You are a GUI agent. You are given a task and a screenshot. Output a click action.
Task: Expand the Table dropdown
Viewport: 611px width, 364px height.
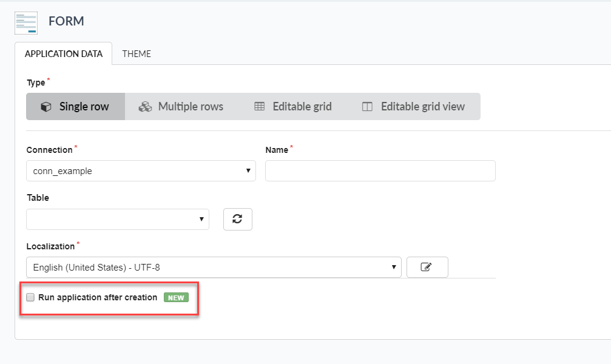tap(118, 219)
